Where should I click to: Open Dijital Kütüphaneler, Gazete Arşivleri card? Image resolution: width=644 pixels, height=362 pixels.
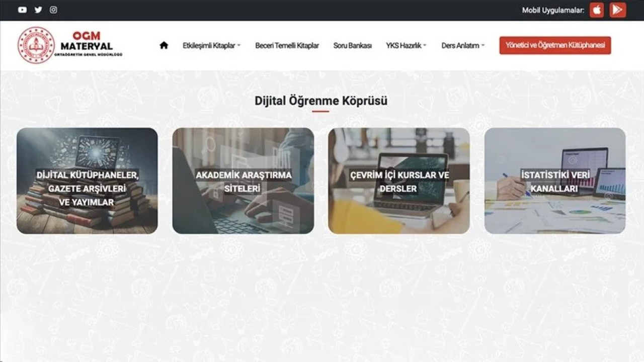(87, 181)
